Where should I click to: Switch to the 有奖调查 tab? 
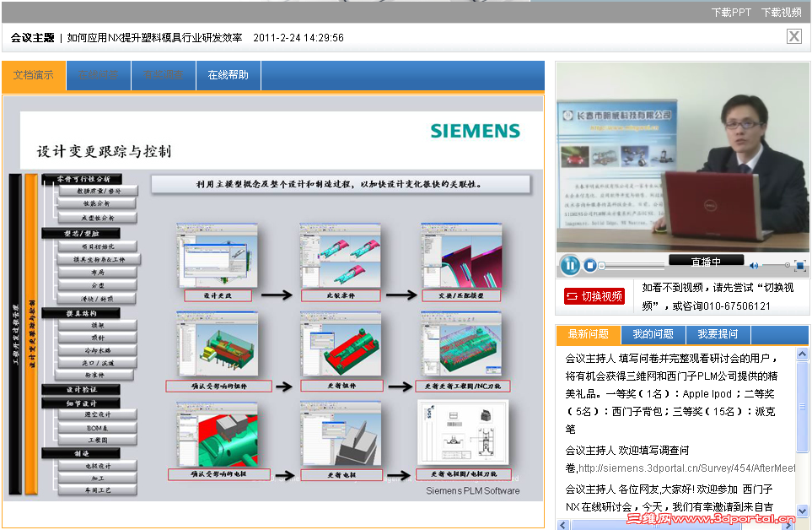click(x=163, y=76)
